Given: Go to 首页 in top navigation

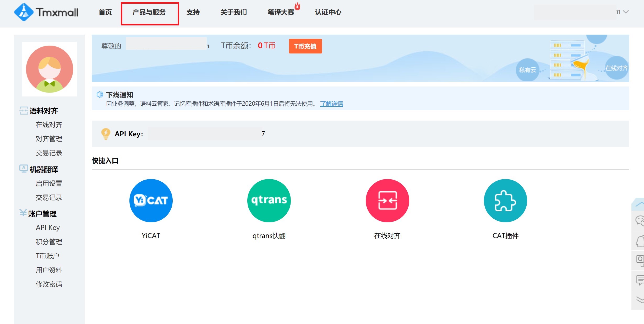Looking at the screenshot, I should pyautogui.click(x=105, y=12).
